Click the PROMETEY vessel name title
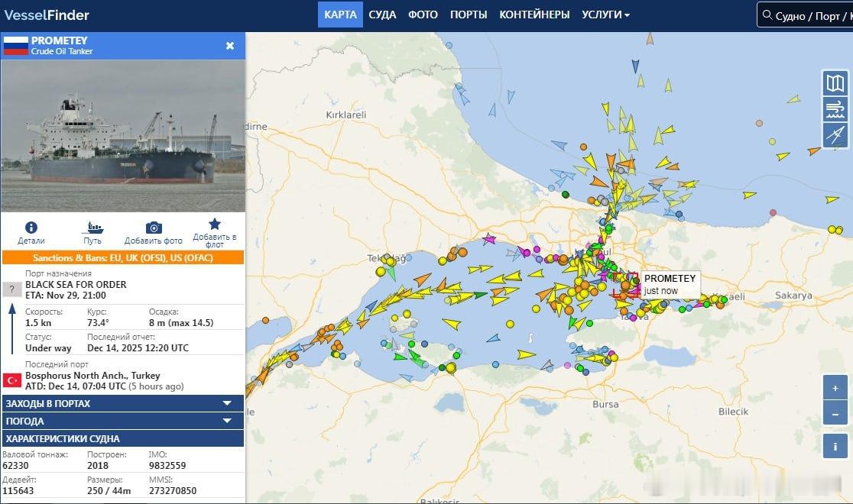 point(60,40)
